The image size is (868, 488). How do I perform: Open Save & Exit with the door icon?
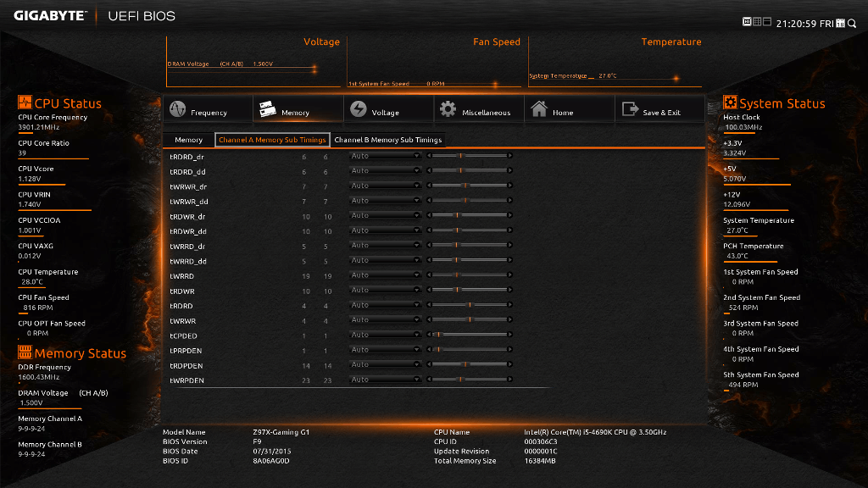(659, 109)
